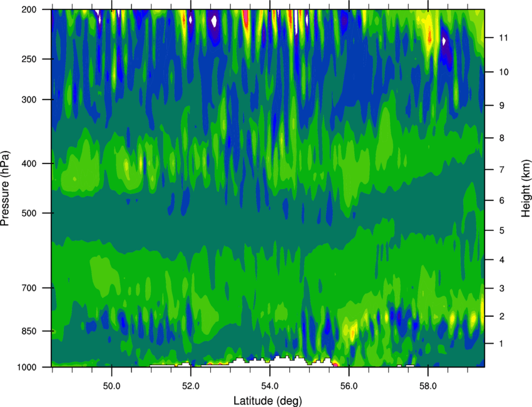Select the 500 hPa pressure tick label

[29, 213]
